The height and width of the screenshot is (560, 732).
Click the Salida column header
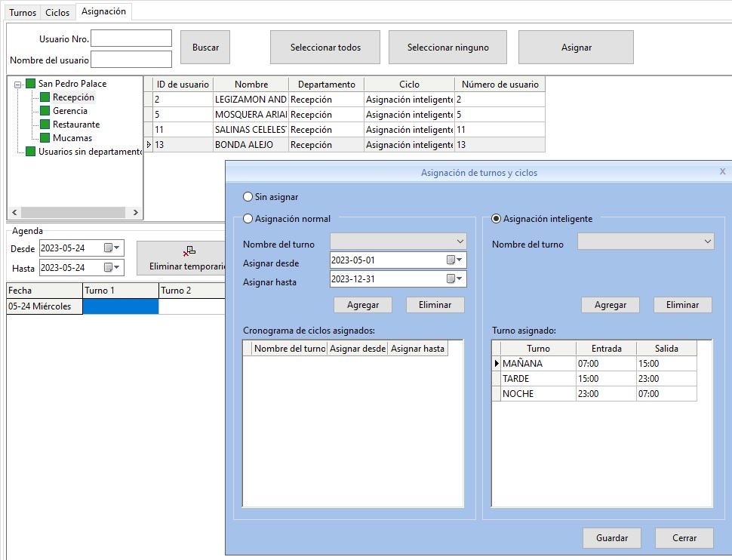(666, 349)
